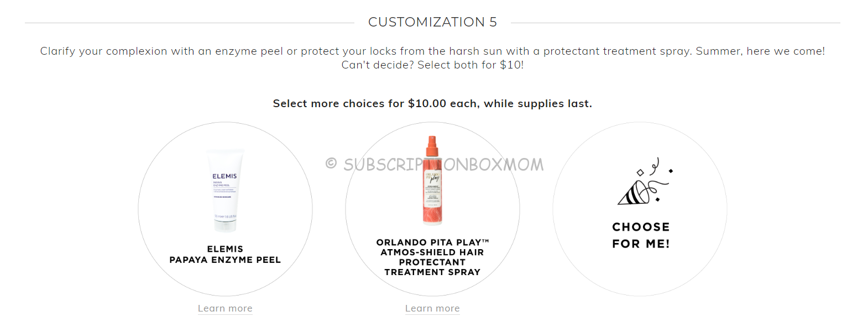Click the Select more choices for $10.00 text
Image resolution: width=868 pixels, height=327 pixels.
tap(432, 103)
